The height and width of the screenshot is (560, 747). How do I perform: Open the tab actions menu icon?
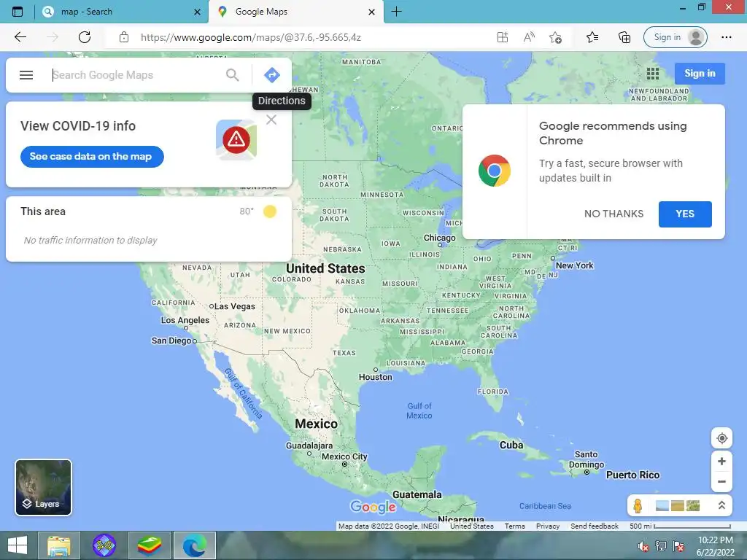(18, 12)
